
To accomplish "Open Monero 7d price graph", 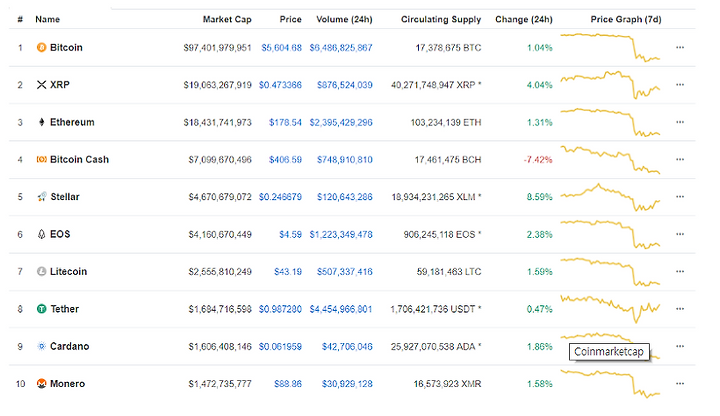I will (610, 384).
